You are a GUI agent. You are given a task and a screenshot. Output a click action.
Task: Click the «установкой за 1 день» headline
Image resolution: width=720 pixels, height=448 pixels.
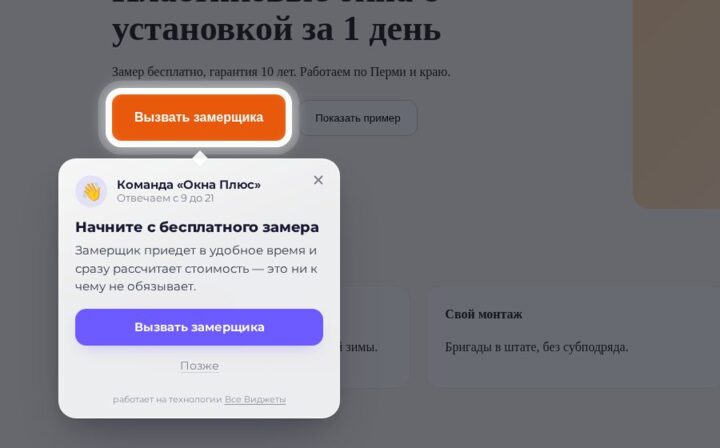point(276,28)
